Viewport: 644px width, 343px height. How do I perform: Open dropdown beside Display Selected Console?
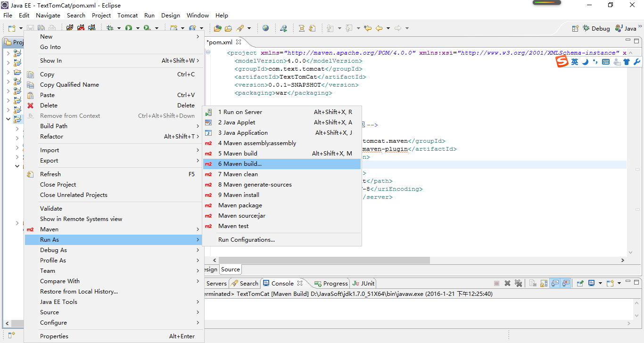coord(600,283)
